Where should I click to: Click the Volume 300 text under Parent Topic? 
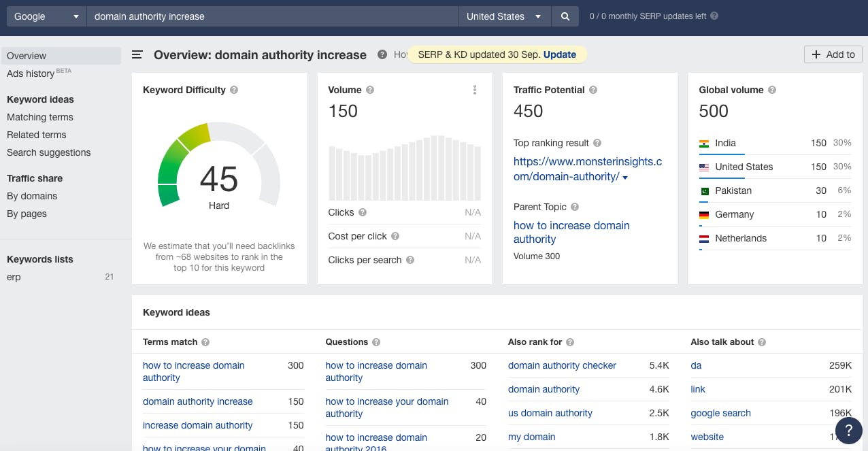tap(537, 256)
